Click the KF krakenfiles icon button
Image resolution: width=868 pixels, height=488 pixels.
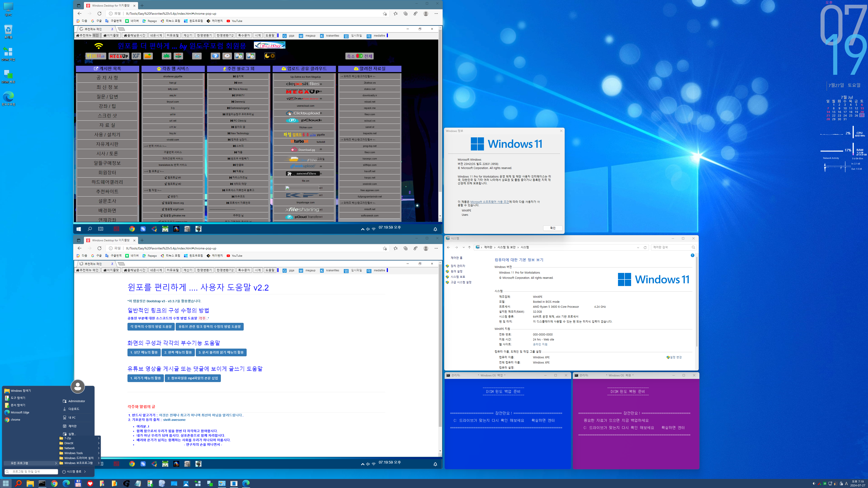pos(136,56)
